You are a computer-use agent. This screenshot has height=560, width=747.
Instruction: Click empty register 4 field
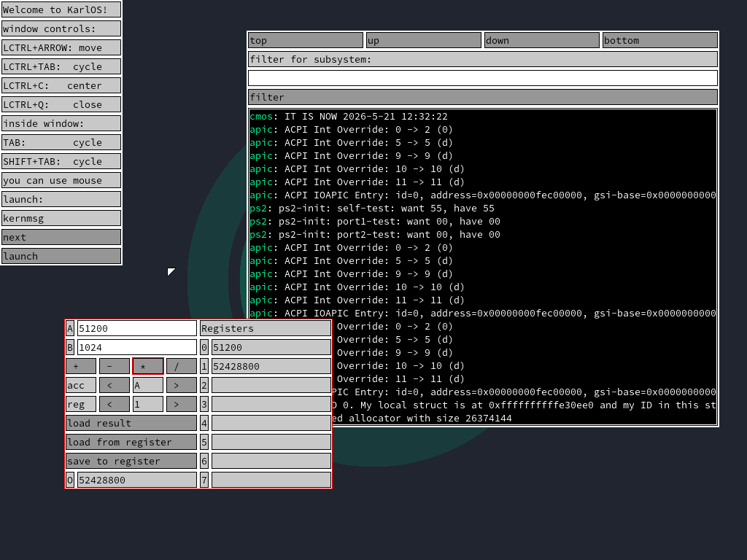pos(271,423)
